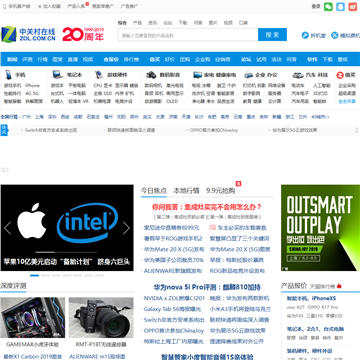Open the 华为Mate 20 X (5G)发布 article
Viewport: 360px width, 360px height.
(x=174, y=249)
